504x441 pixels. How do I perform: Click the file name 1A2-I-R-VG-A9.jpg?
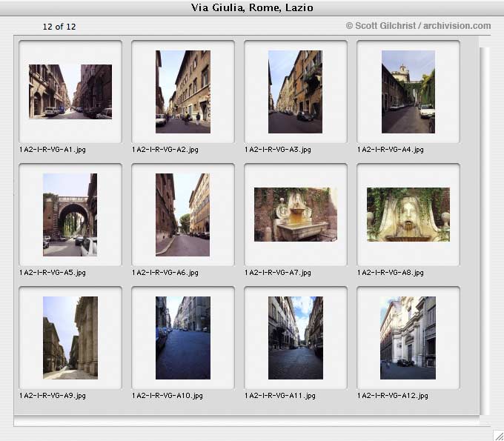[53, 396]
